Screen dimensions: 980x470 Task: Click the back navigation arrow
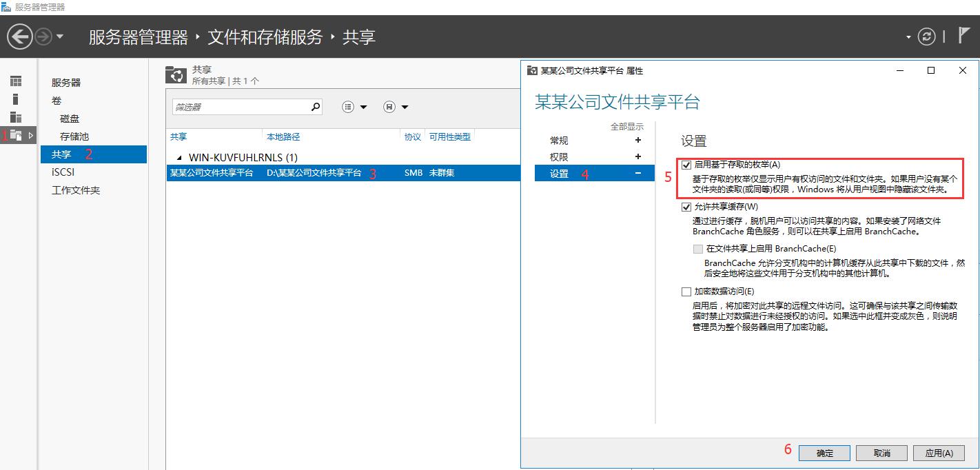pos(21,37)
